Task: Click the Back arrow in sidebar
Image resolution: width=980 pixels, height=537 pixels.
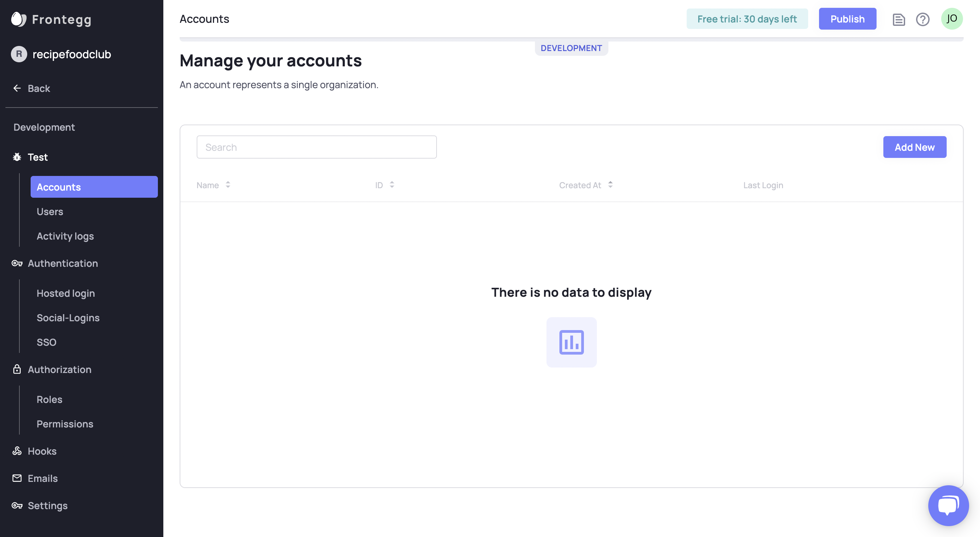Action: click(x=17, y=88)
